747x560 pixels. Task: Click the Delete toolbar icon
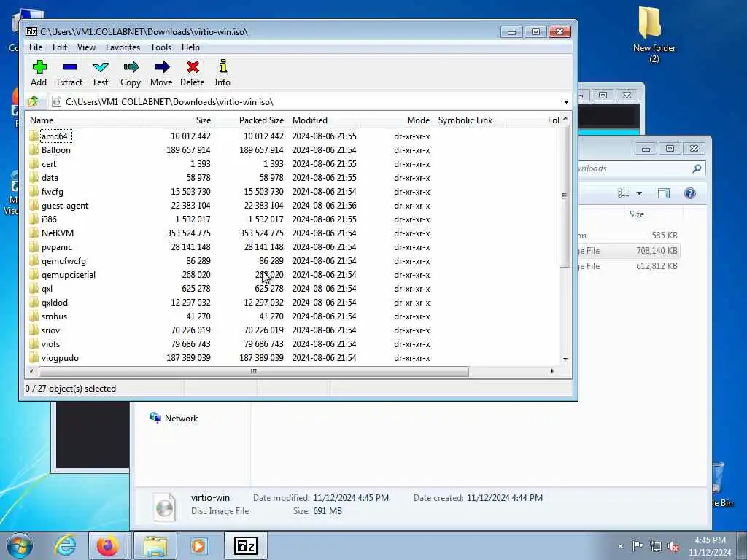(x=193, y=73)
